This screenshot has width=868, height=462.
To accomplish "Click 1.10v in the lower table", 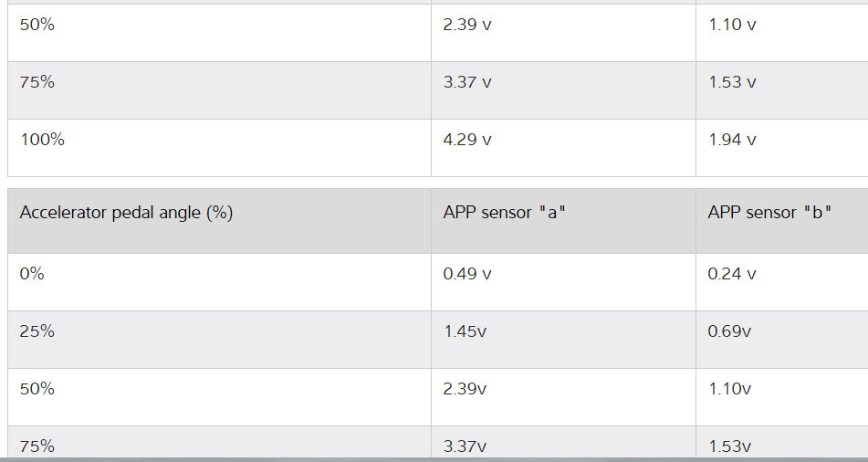I will coord(729,389).
